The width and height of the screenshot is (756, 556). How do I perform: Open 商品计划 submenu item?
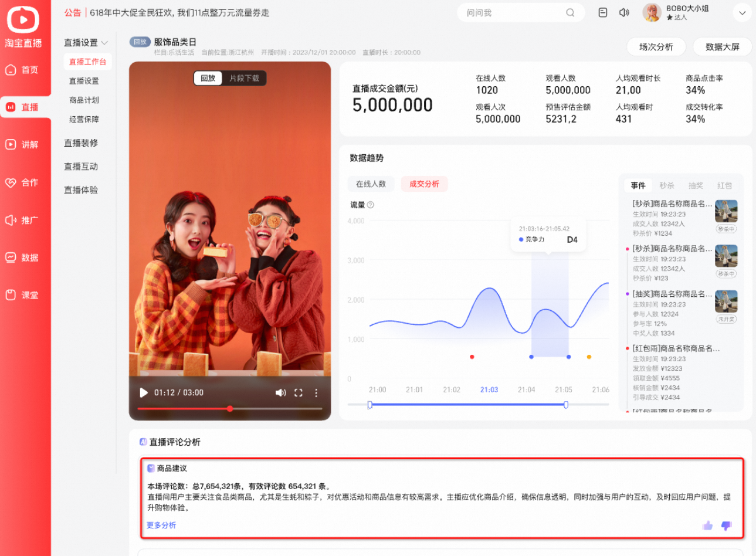[x=84, y=100]
